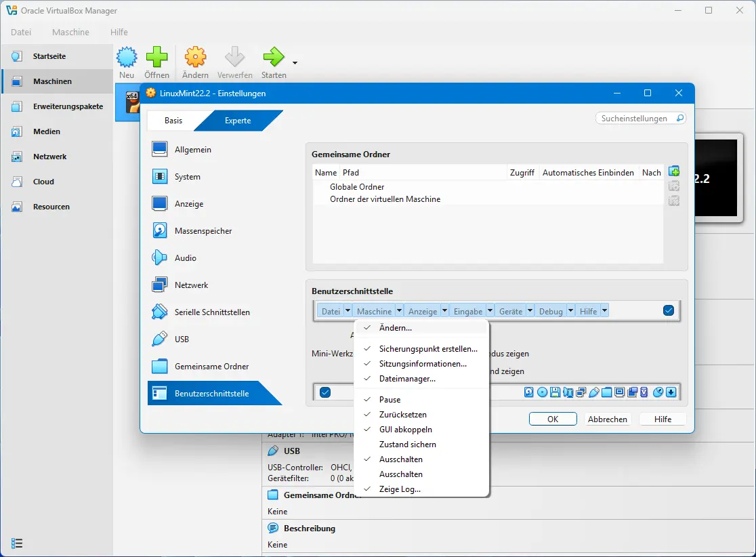This screenshot has width=756, height=557.
Task: Click the Neu toolbar icon
Action: (x=127, y=58)
